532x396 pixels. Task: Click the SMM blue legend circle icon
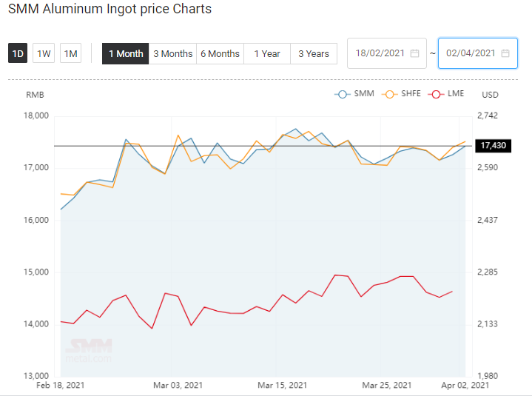click(343, 94)
